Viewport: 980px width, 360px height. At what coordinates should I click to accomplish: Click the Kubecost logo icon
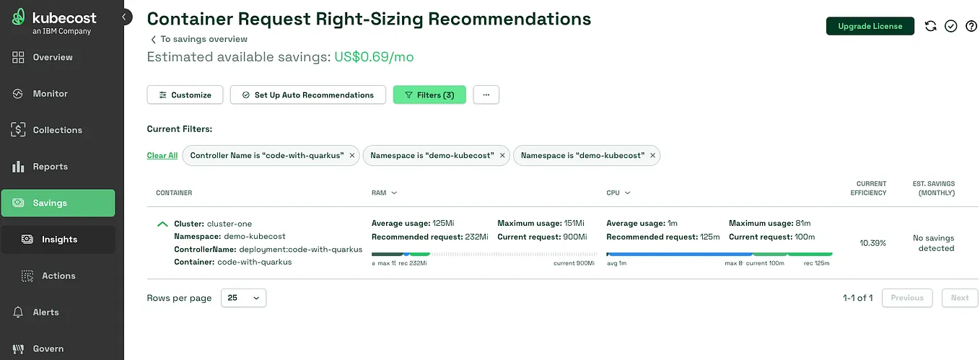coord(19,17)
